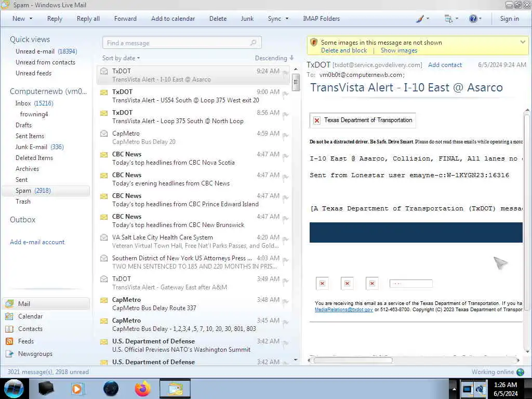This screenshot has width=532, height=399.
Task: Click Sign in button
Action: 509,19
